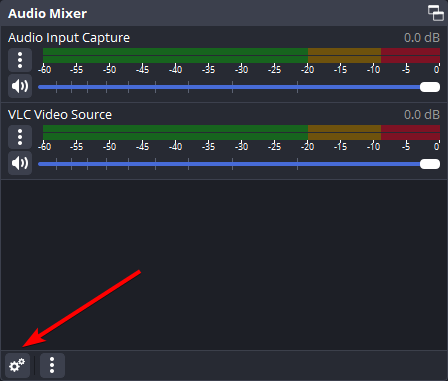Viewport: 448px width, 381px height.
Task: Click the Audio Input Capture slider handle
Action: point(430,87)
